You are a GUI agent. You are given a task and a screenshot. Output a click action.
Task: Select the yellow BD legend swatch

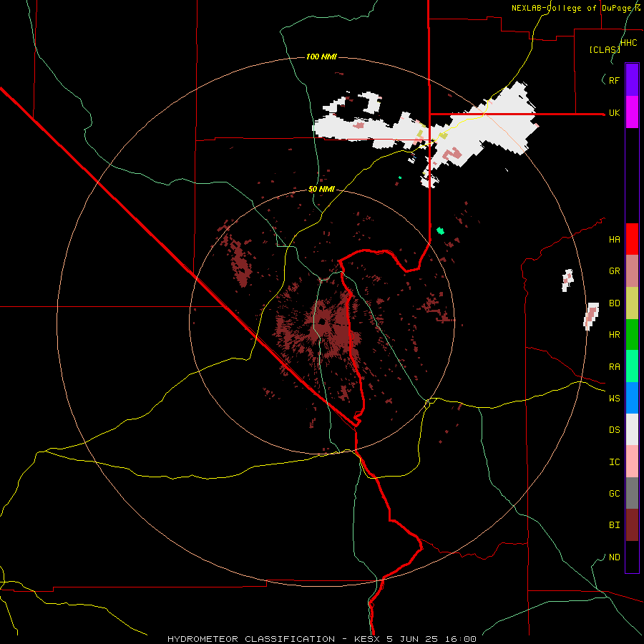(632, 303)
